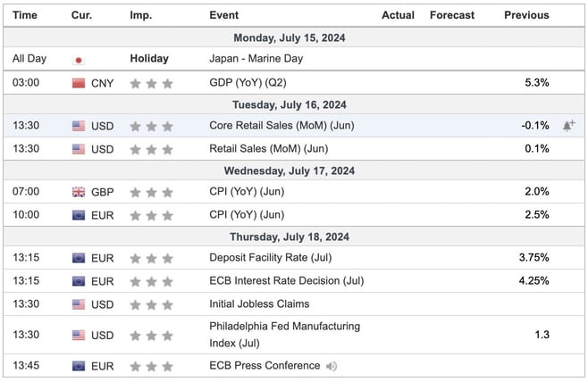Open the Philadelphia Fed Manufacturing Index (Jul) event
Screen dimensions: 588x382
tap(285, 335)
